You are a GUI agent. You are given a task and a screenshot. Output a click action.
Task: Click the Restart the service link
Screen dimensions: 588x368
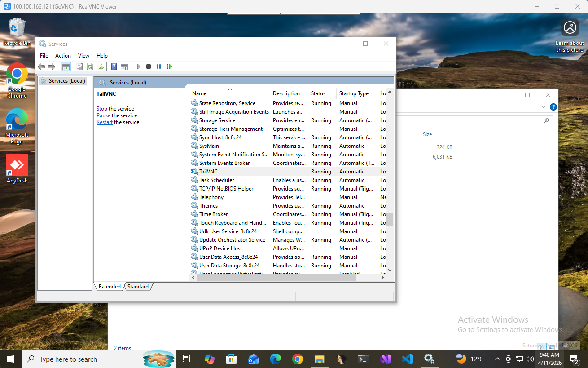pos(105,122)
